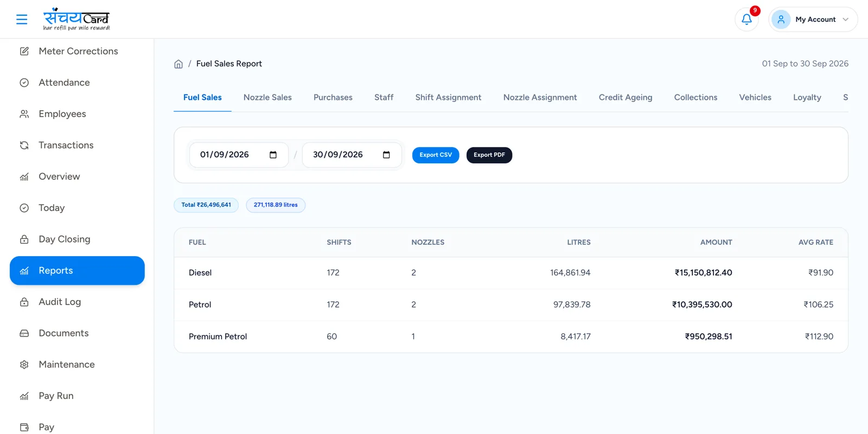
Task: Click the SanchayCard logo
Action: pyautogui.click(x=76, y=20)
